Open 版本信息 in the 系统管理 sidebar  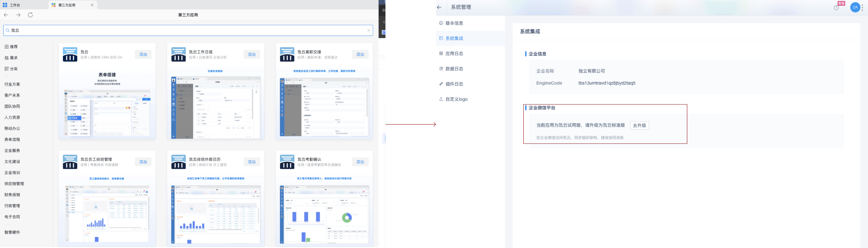[x=470, y=23]
